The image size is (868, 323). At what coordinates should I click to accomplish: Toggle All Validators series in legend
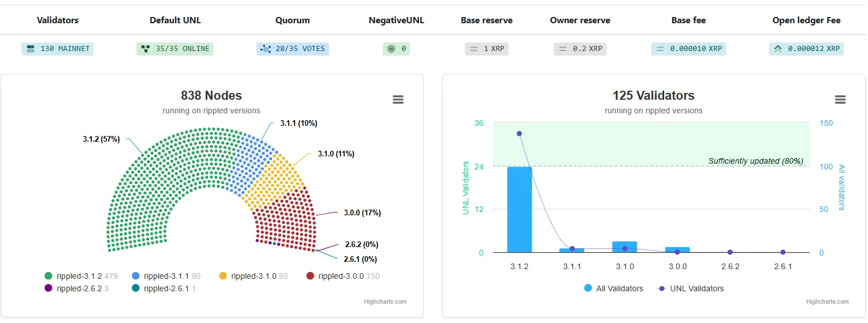tap(614, 288)
